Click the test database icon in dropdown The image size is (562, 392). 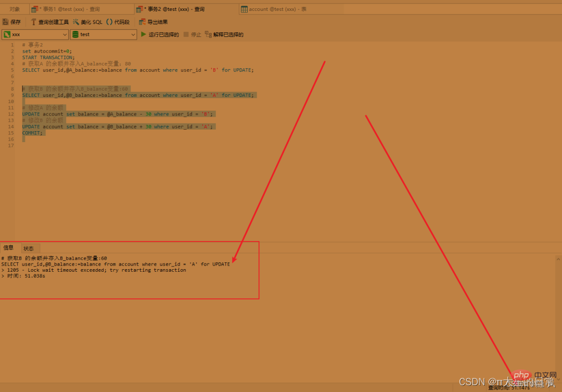coord(75,34)
